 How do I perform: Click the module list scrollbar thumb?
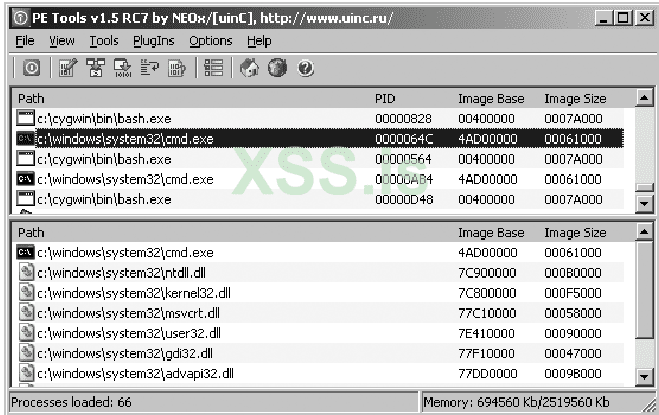click(x=644, y=289)
